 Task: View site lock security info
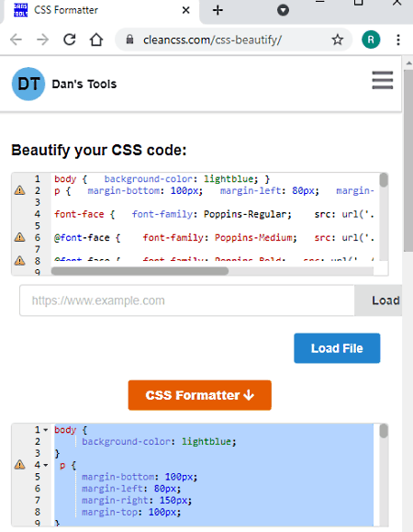(129, 40)
